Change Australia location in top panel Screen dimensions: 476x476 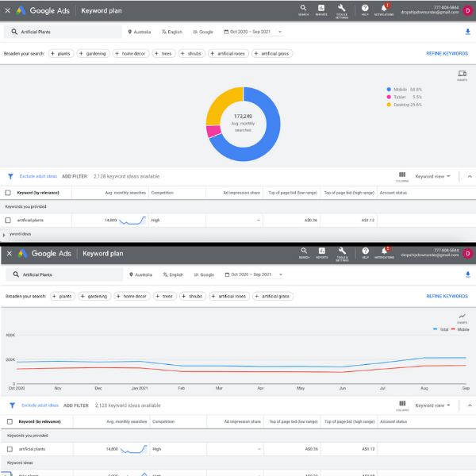click(x=140, y=32)
